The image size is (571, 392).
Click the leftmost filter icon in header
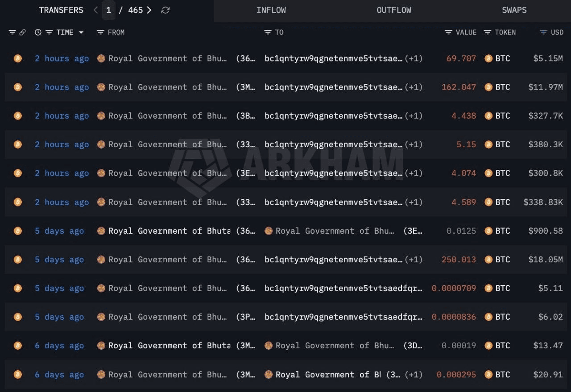click(x=12, y=33)
